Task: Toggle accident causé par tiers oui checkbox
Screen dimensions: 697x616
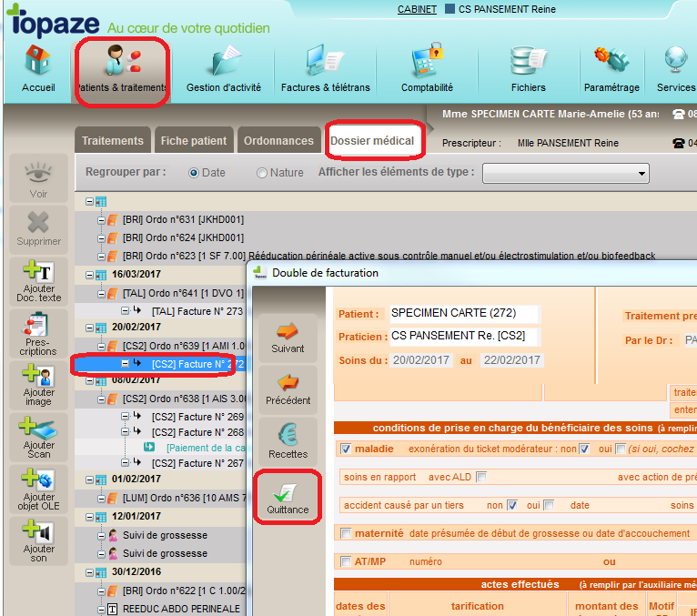Action: [549, 505]
